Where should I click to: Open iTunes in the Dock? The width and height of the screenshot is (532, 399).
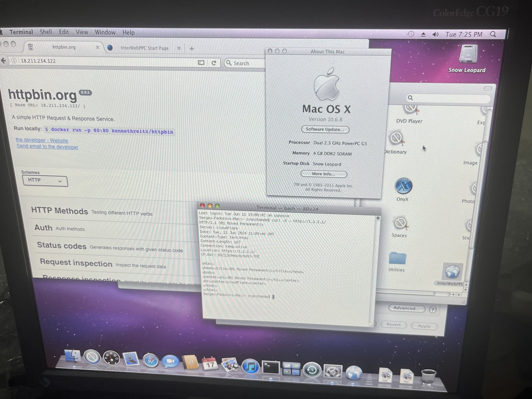point(250,367)
